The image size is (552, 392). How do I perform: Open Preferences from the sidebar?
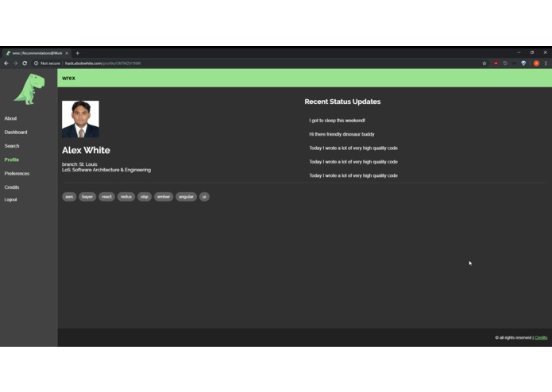[17, 173]
